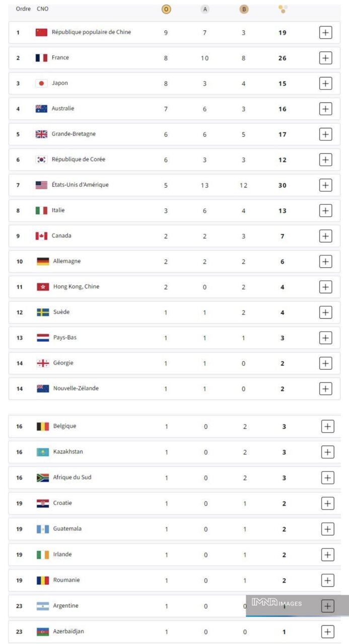Expand the Italie row with plus button
Image resolution: width=349 pixels, height=644 pixels.
(326, 211)
